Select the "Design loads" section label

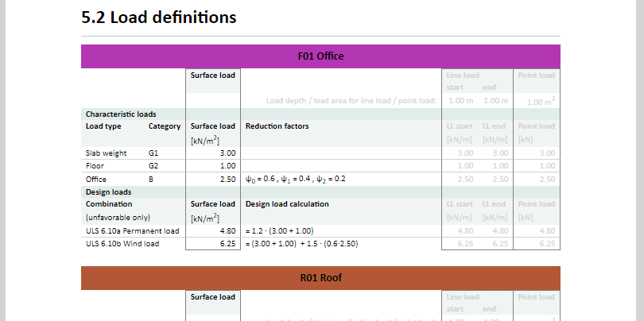coord(109,191)
